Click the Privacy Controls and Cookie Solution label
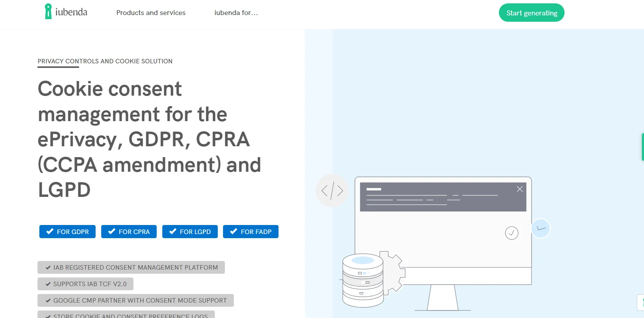The image size is (644, 318). pos(105,61)
